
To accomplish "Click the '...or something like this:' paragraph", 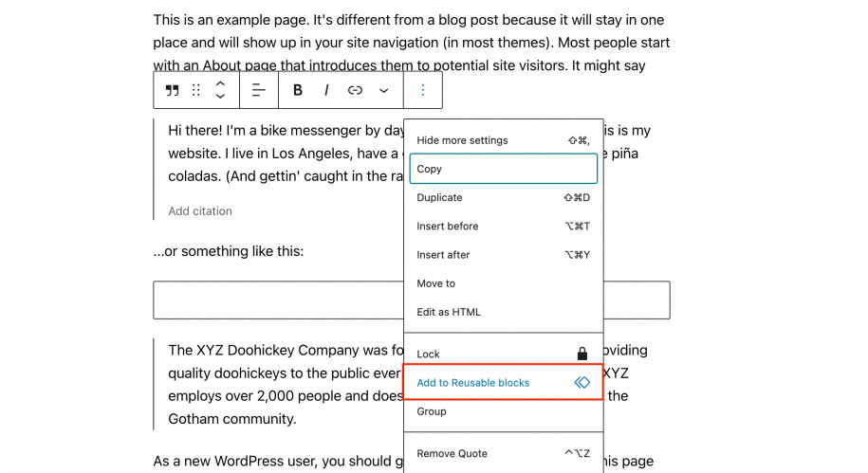I will [229, 251].
